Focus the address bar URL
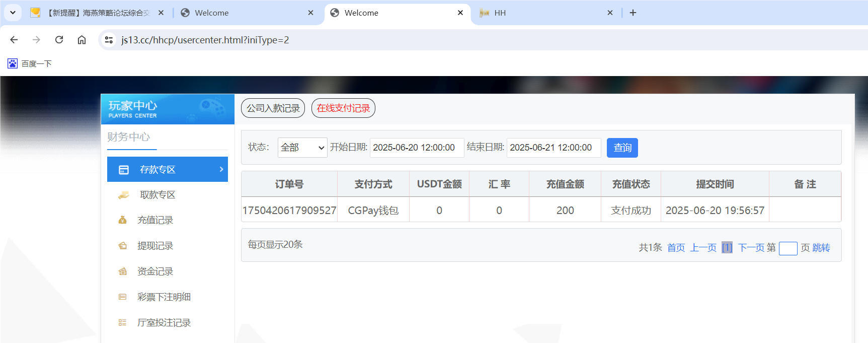The width and height of the screenshot is (868, 343). coord(205,40)
